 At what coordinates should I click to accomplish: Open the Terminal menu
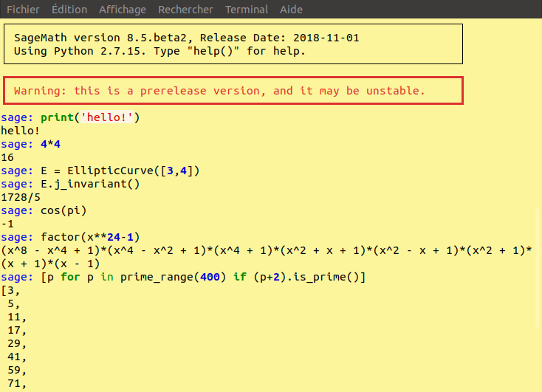(247, 10)
